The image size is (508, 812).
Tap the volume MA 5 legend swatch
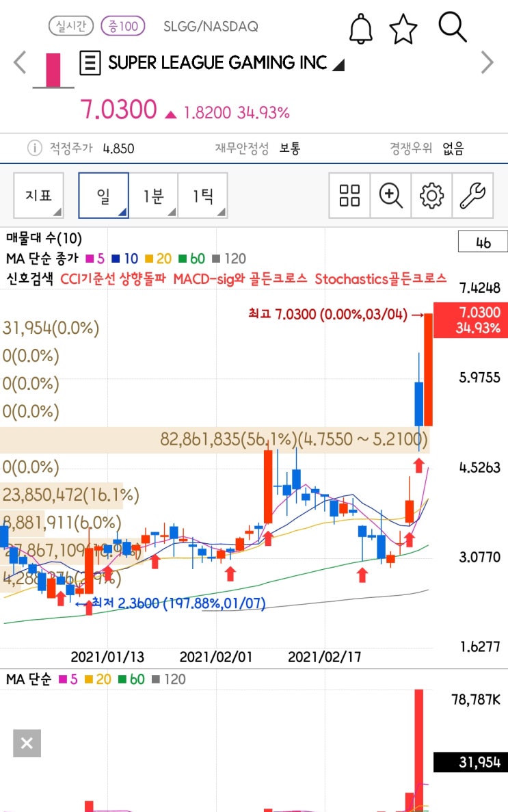coord(63,679)
